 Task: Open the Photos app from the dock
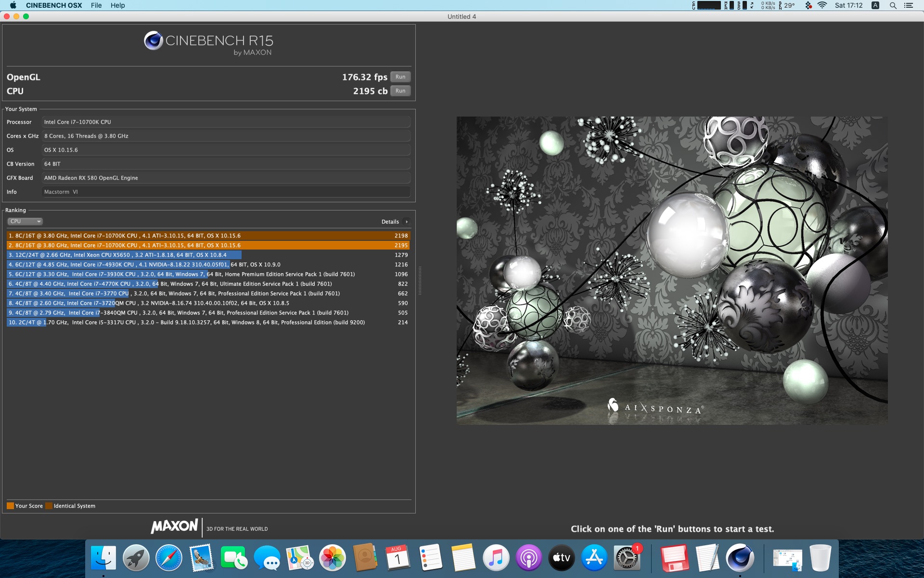[333, 558]
